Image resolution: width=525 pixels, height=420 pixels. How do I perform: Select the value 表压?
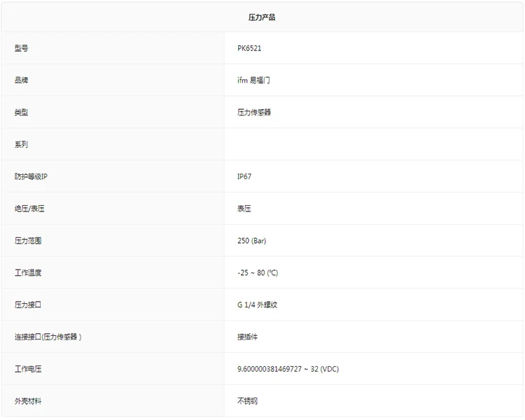[x=244, y=209]
